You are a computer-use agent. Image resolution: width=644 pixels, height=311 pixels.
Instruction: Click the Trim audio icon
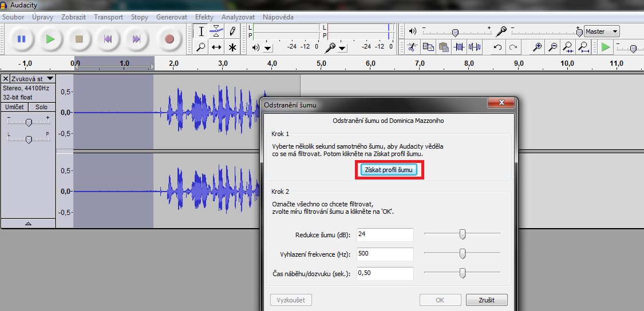(x=459, y=47)
